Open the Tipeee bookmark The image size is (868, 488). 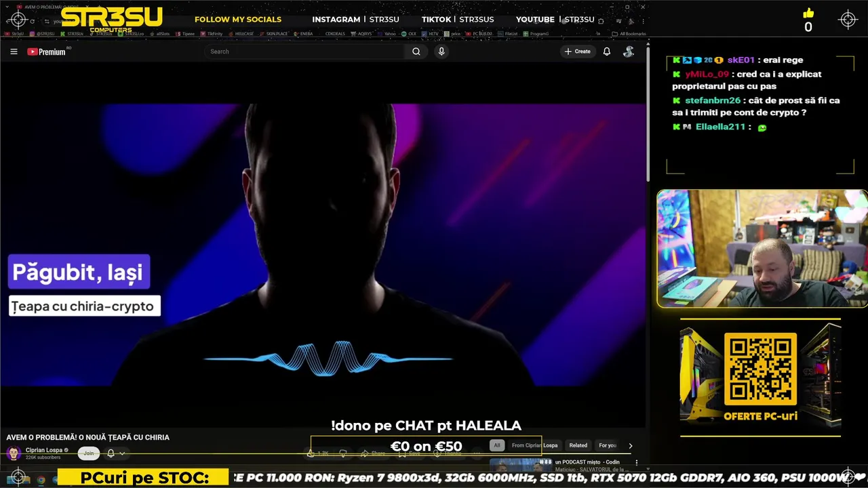click(184, 33)
